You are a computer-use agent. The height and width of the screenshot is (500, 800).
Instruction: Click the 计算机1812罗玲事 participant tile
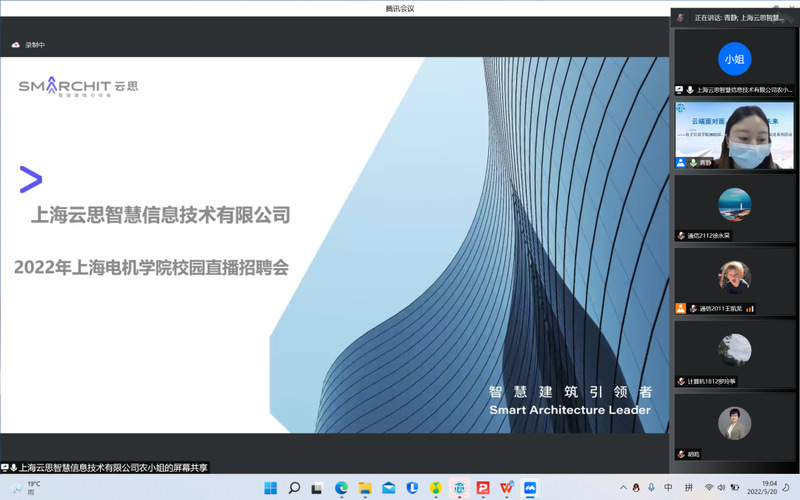(x=735, y=353)
